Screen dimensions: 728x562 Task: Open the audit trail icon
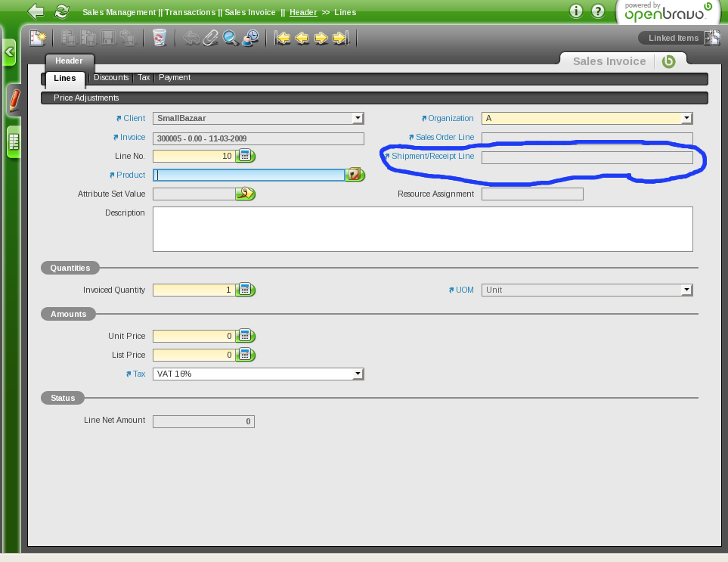tap(250, 38)
